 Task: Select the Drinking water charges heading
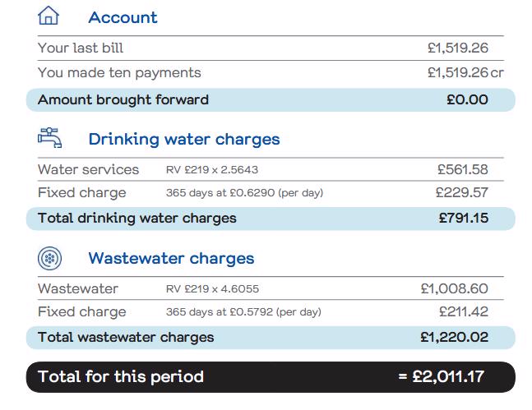pyautogui.click(x=184, y=139)
